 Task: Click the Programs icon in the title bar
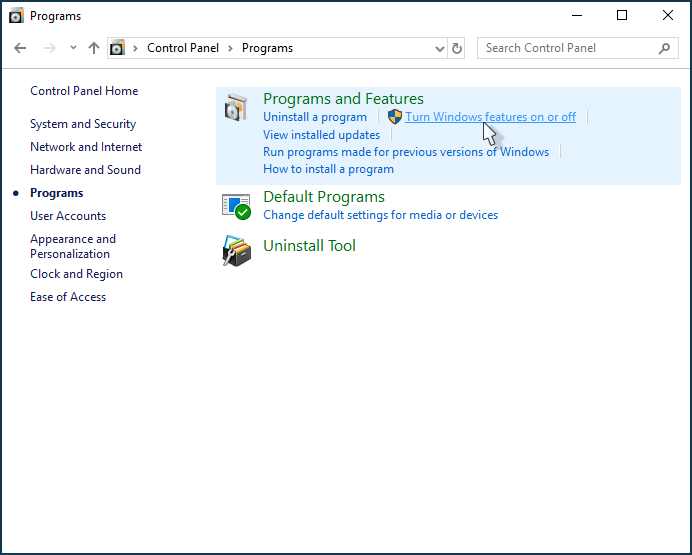(x=16, y=16)
